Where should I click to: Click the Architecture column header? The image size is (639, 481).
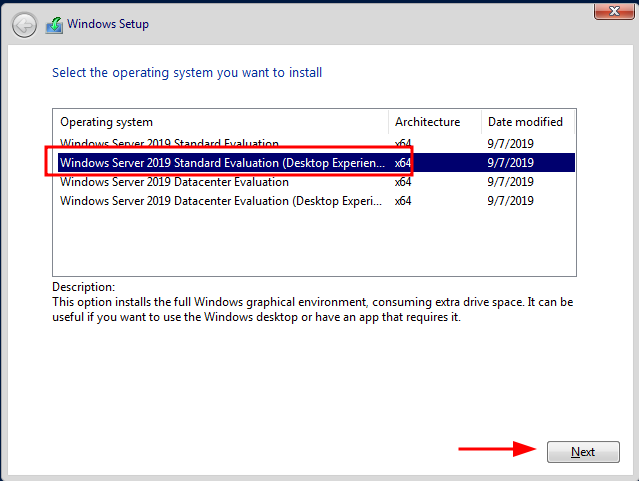point(434,122)
